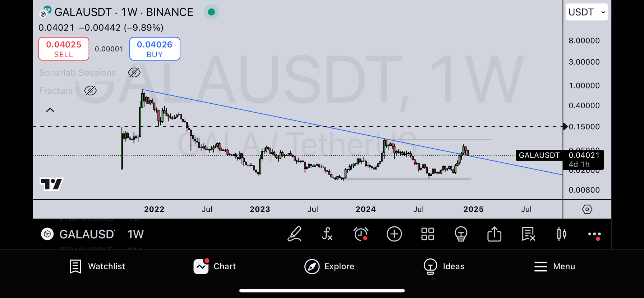Tap the share chart icon
This screenshot has height=298, width=644.
(494, 234)
